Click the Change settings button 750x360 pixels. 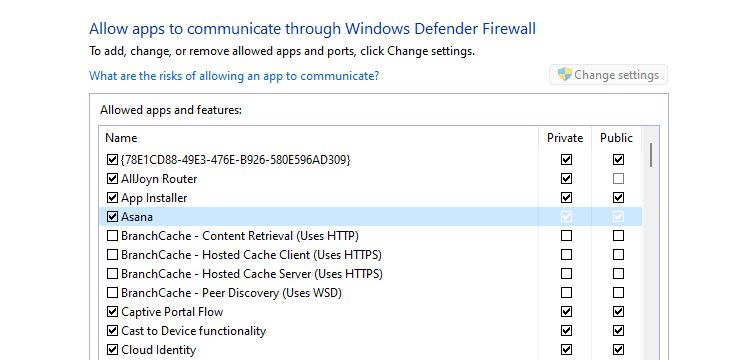[608, 75]
